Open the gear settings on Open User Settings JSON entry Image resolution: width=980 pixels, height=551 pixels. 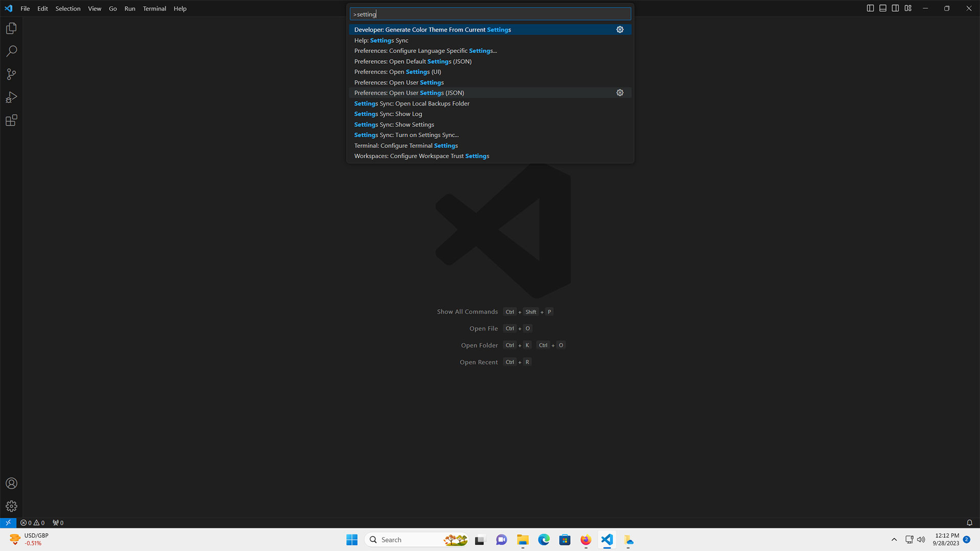click(620, 92)
